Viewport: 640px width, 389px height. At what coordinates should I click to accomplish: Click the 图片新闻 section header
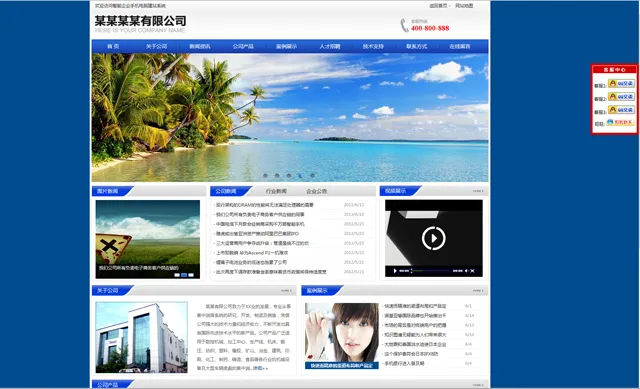click(x=107, y=191)
